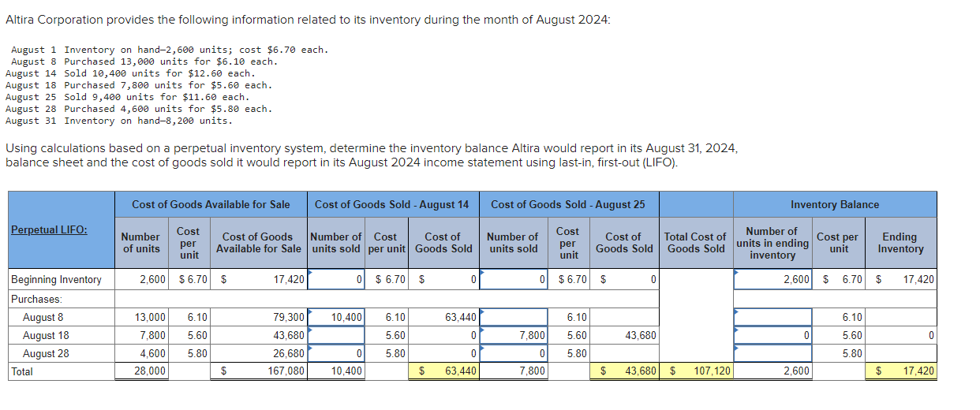Image resolution: width=980 pixels, height=410 pixels.
Task: Select Beginning Inventory units sold field for August 25
Action: pos(514,279)
